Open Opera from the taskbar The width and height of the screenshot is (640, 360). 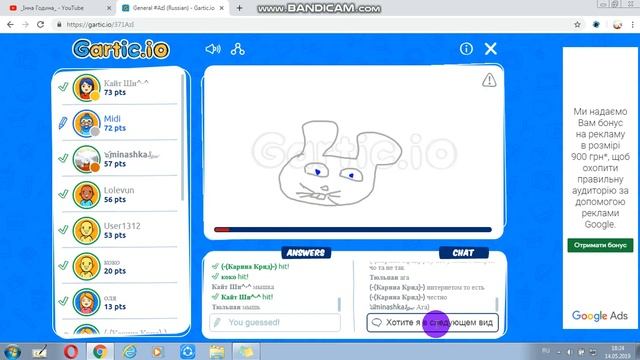coord(71,351)
